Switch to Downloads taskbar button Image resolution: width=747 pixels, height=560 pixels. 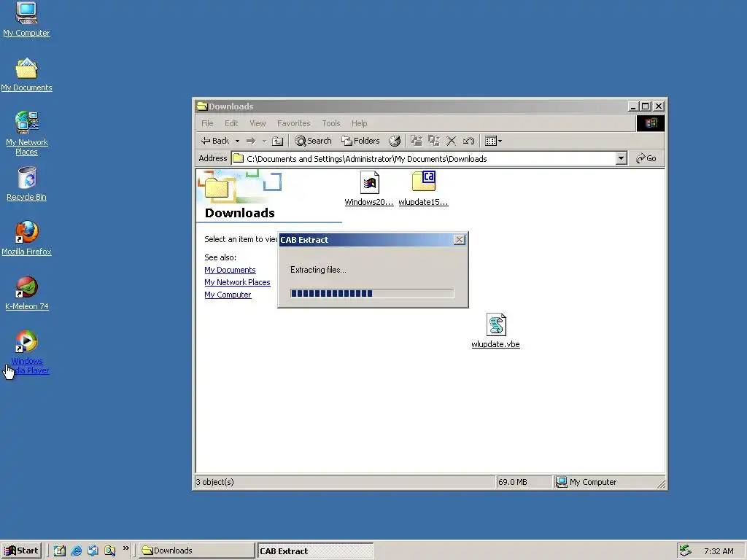coord(197,551)
